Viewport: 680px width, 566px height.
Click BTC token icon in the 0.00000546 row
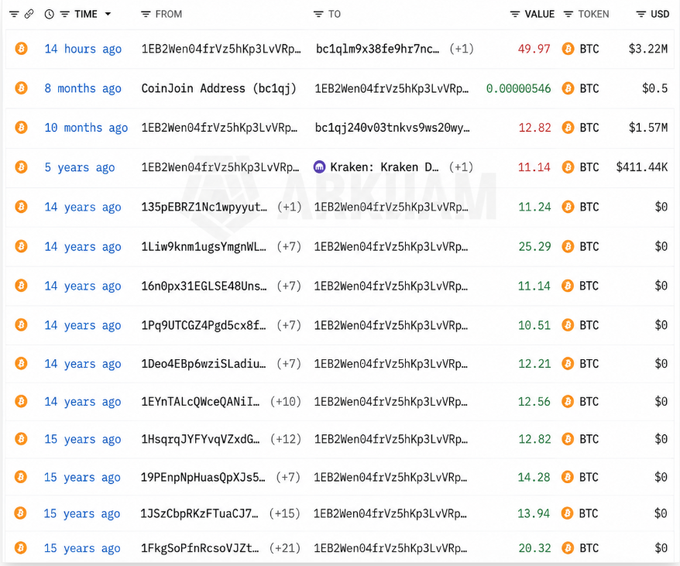568,88
